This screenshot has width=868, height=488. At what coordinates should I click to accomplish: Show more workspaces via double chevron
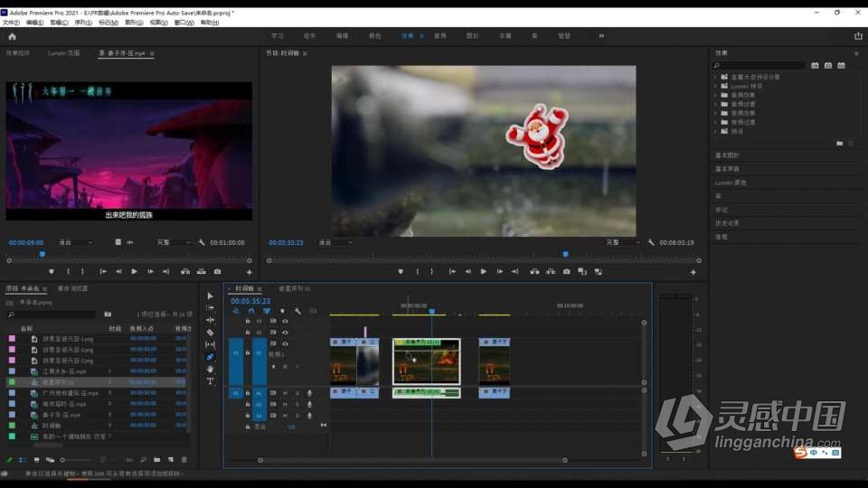coord(601,36)
